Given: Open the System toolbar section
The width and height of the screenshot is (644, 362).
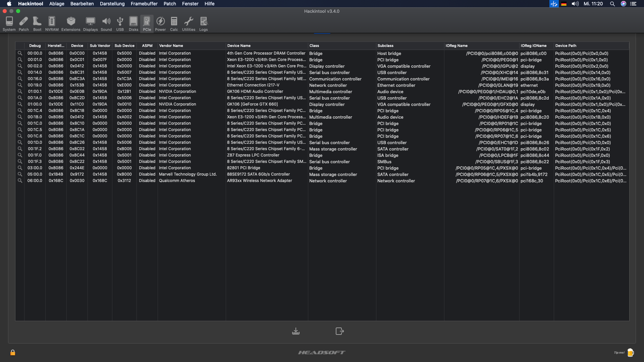Looking at the screenshot, I should (x=9, y=24).
